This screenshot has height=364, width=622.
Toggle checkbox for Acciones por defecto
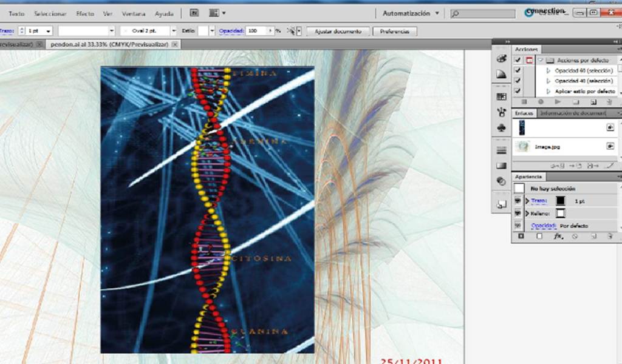[518, 60]
